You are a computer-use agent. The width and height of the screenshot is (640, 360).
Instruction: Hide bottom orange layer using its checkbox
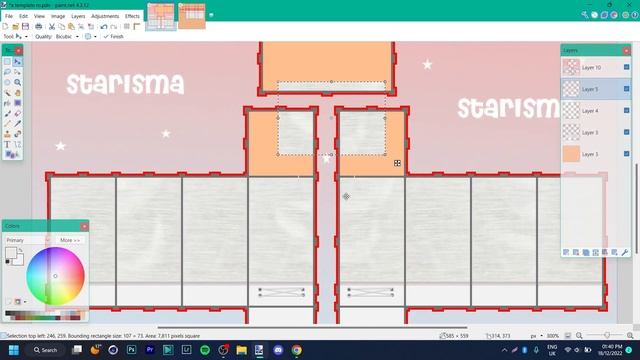[x=627, y=154]
